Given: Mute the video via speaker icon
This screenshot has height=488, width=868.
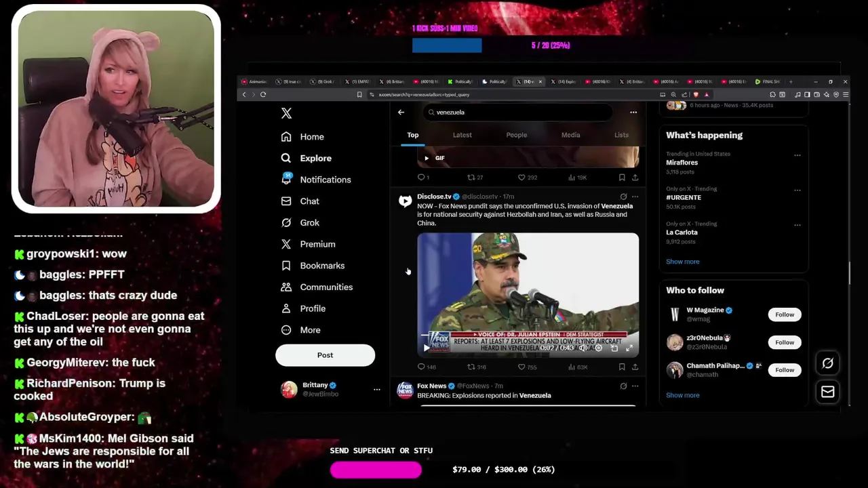Looking at the screenshot, I should pyautogui.click(x=582, y=348).
